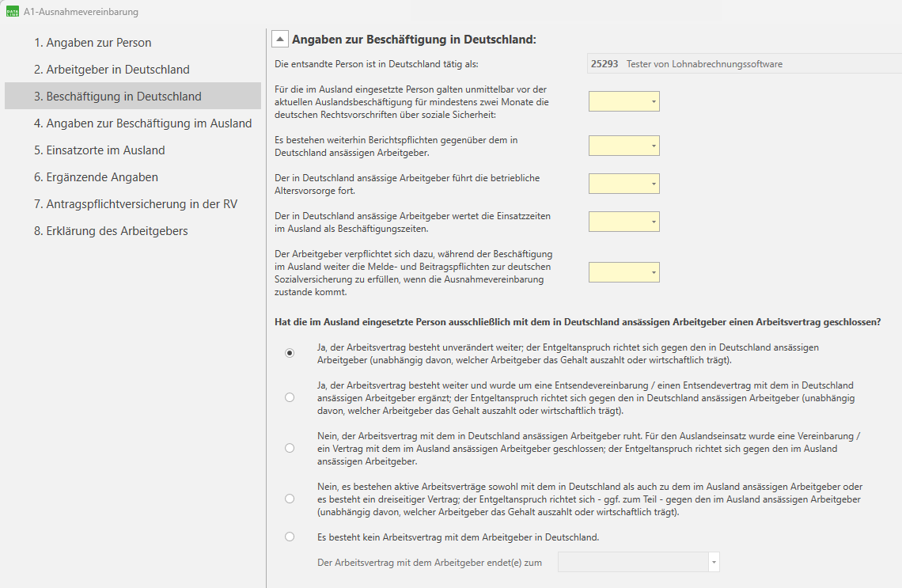Open the Einsatzzeiten als Beschäftigungszeiten dropdown
This screenshot has width=902, height=588.
(624, 222)
